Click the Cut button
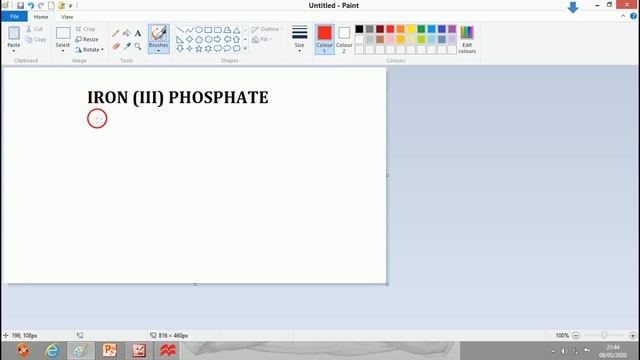This screenshot has width=640, height=360. pyautogui.click(x=34, y=29)
